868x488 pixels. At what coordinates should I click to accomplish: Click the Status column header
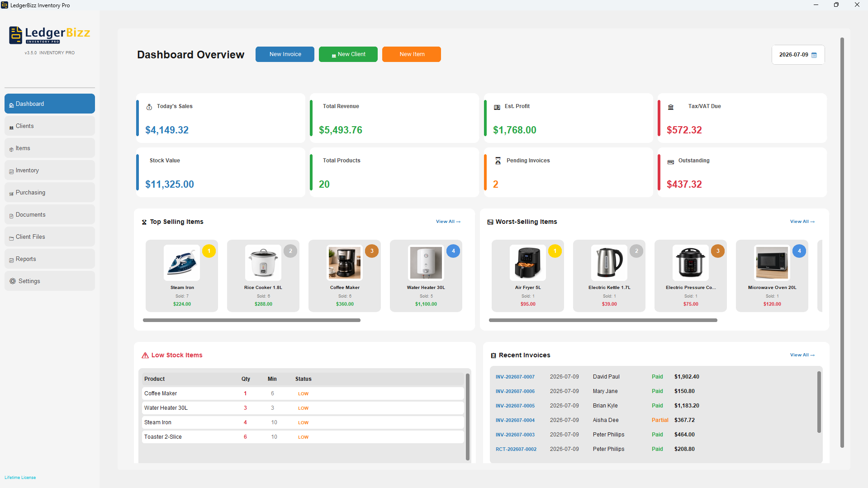(304, 379)
